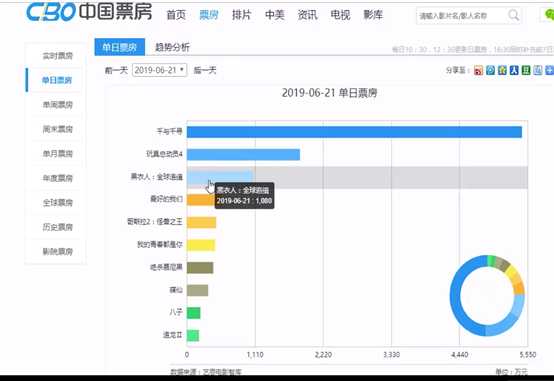Click the light-blue share icon after Douban
This screenshot has height=381, width=554.
[x=538, y=70]
